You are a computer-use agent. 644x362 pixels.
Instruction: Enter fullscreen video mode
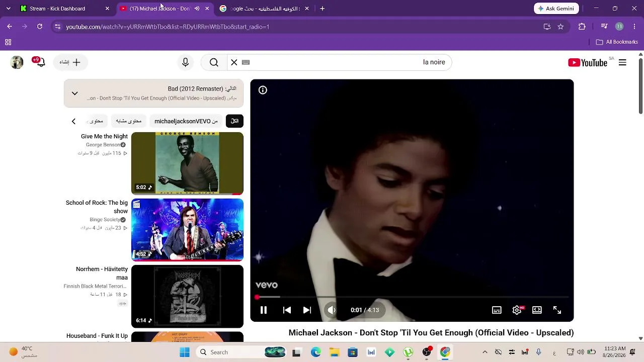(557, 310)
